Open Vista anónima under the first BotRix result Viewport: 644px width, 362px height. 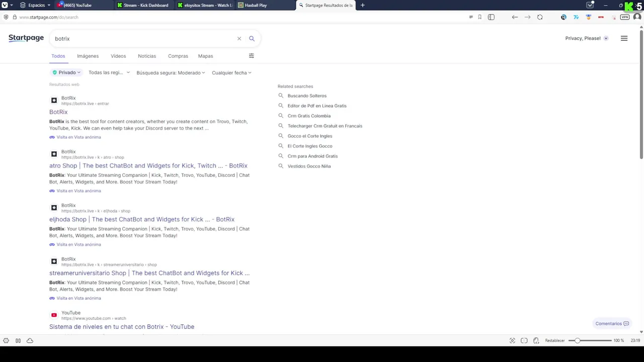(x=75, y=137)
